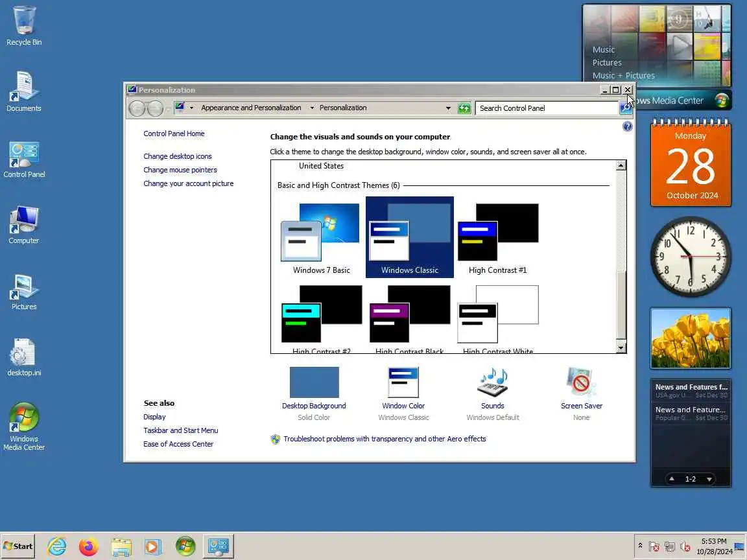The height and width of the screenshot is (560, 747).
Task: Click Change mouse pointers link
Action: [180, 170]
